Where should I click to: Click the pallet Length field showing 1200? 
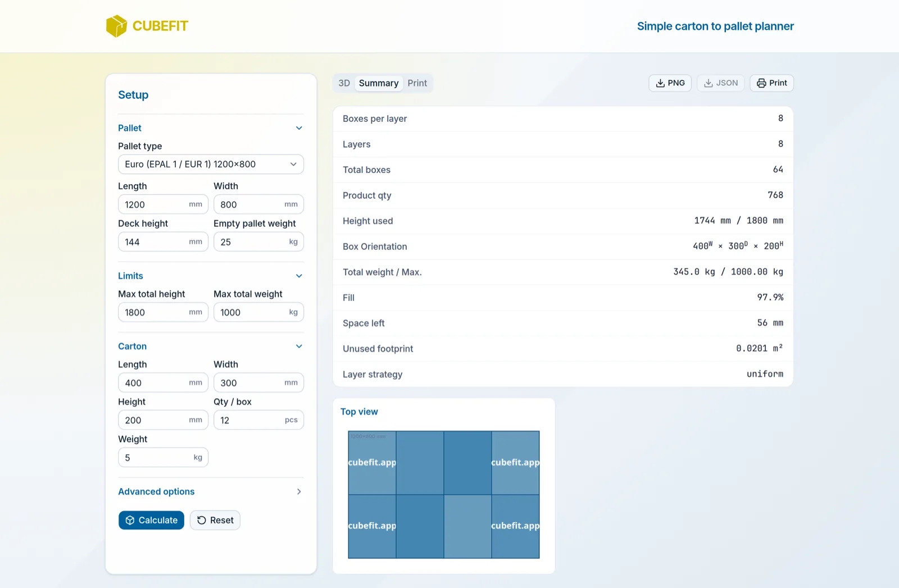[163, 204]
